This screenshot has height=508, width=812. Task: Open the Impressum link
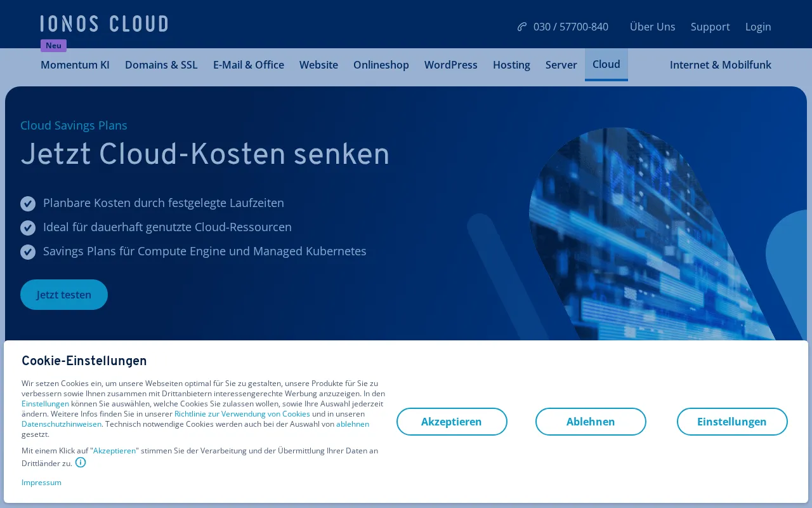pos(41,483)
